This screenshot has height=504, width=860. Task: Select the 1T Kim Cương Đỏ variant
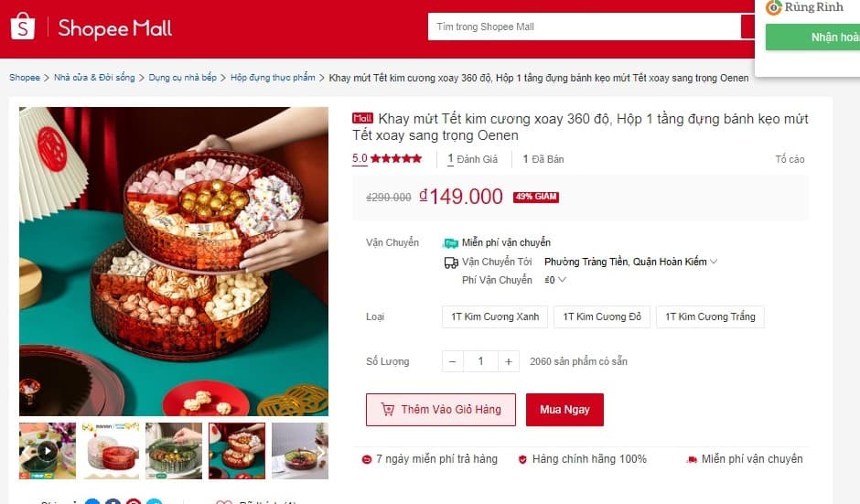click(x=602, y=317)
